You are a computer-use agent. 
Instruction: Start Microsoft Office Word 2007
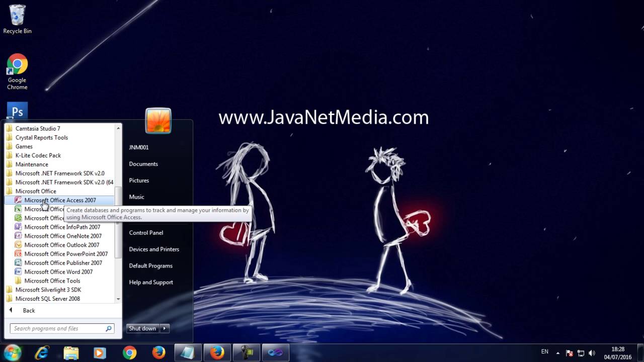(x=59, y=272)
